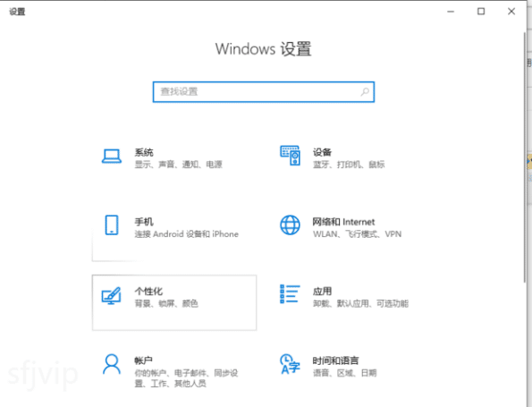Click the text 背景、锁屏、颜色

point(166,303)
